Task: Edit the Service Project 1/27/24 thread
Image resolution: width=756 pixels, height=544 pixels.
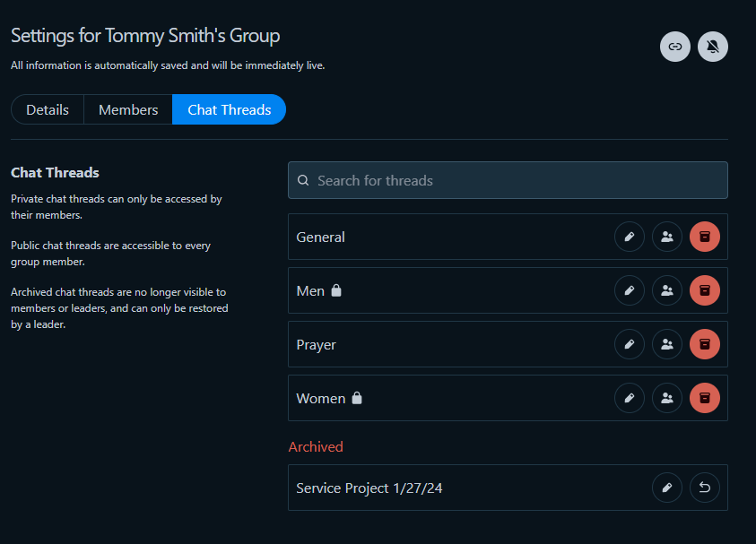Action: pos(667,488)
